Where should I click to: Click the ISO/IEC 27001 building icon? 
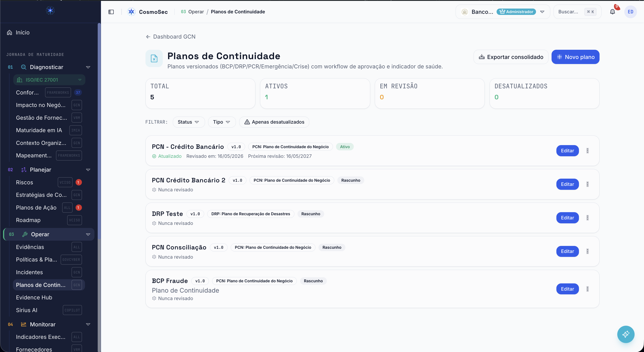[x=19, y=80]
